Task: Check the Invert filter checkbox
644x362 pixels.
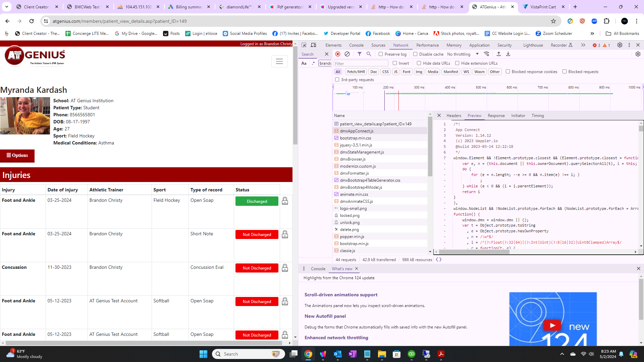Action: [x=395, y=63]
